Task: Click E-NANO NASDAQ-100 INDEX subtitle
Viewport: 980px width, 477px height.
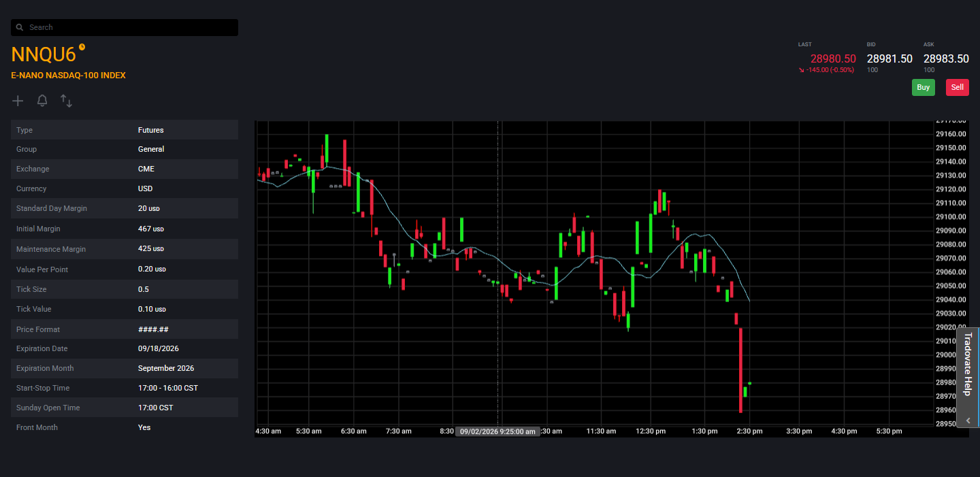Action: (68, 76)
